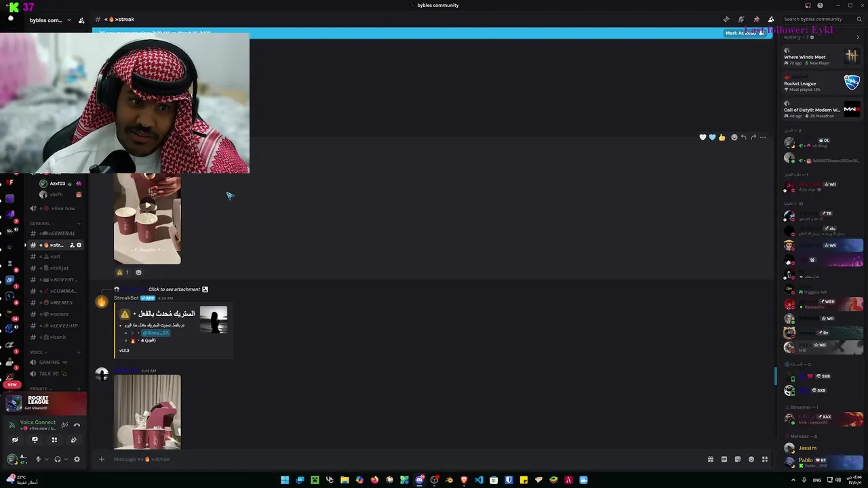Toggle the member list icon
The width and height of the screenshot is (868, 488).
click(771, 19)
